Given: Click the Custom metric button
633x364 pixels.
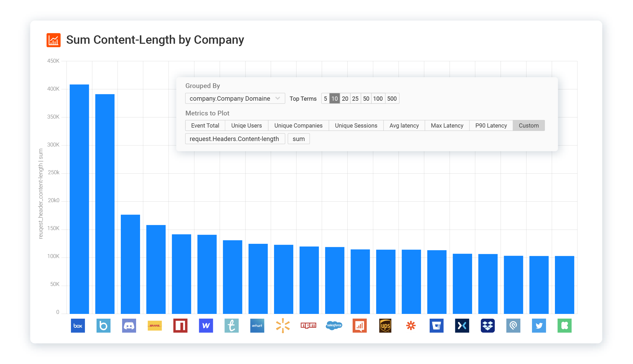Looking at the screenshot, I should tap(529, 126).
